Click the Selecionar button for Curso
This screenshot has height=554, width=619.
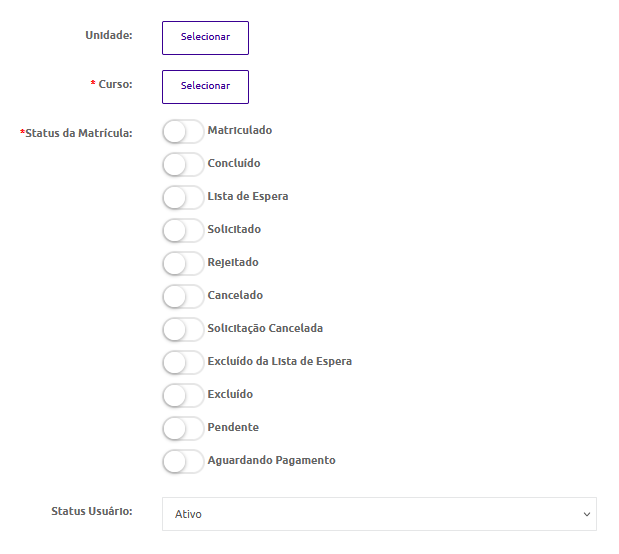coord(205,87)
